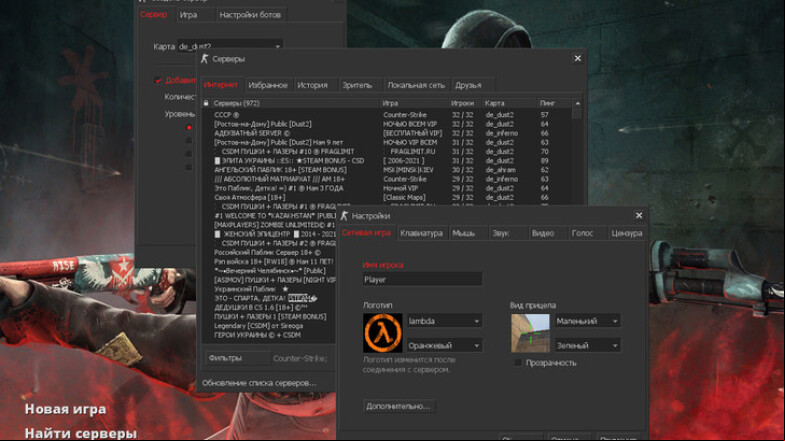Select the СССР server row
785x441 pixels.
coord(386,115)
